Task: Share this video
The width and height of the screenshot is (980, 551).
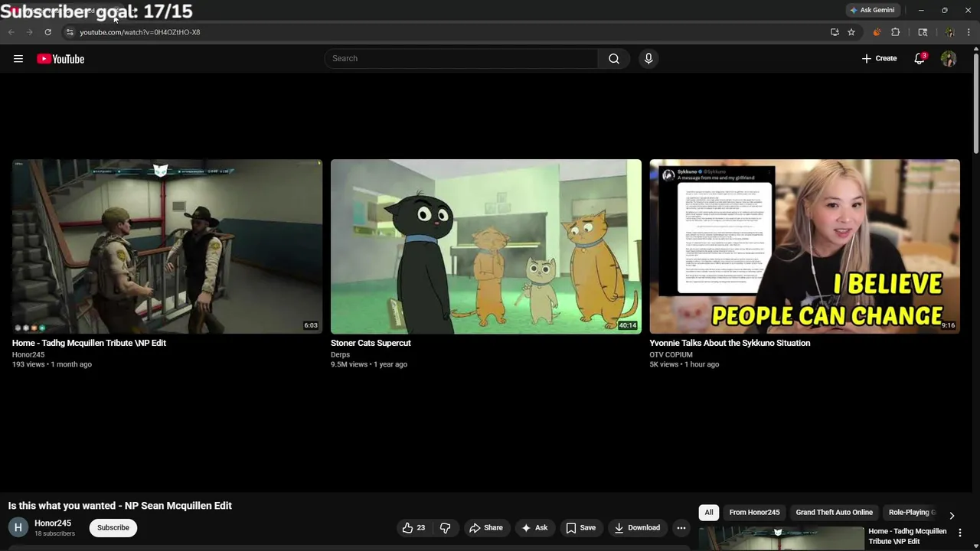Action: coord(486,528)
